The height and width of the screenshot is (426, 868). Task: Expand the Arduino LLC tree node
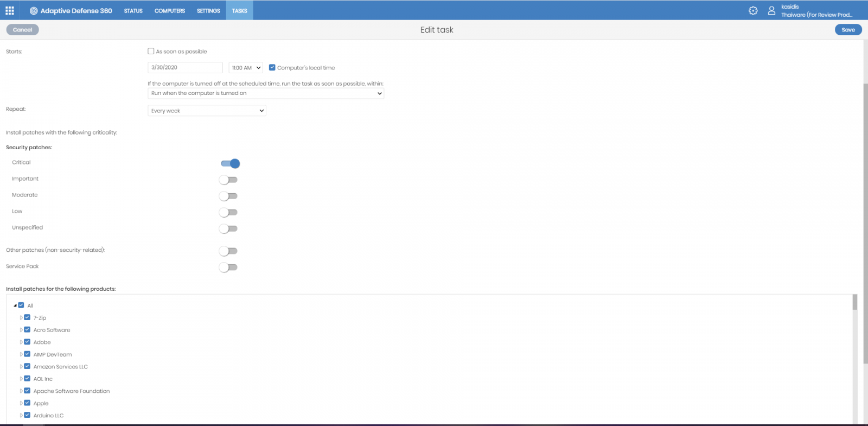tap(21, 415)
